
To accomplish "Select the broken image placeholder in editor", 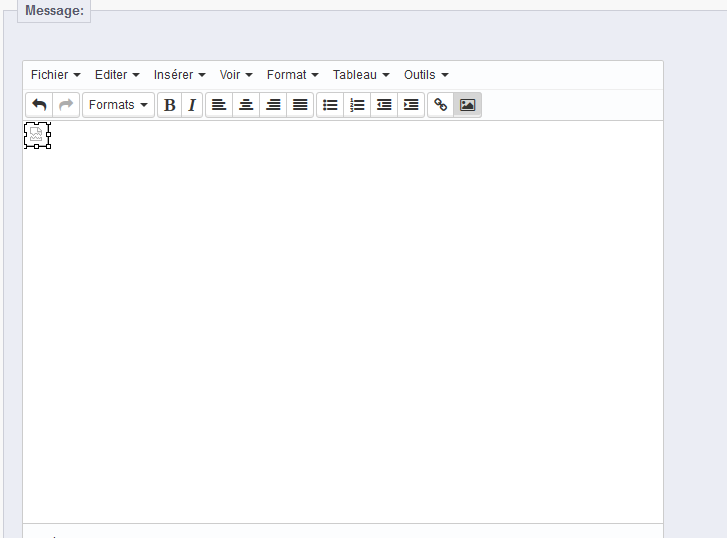I will [37, 135].
